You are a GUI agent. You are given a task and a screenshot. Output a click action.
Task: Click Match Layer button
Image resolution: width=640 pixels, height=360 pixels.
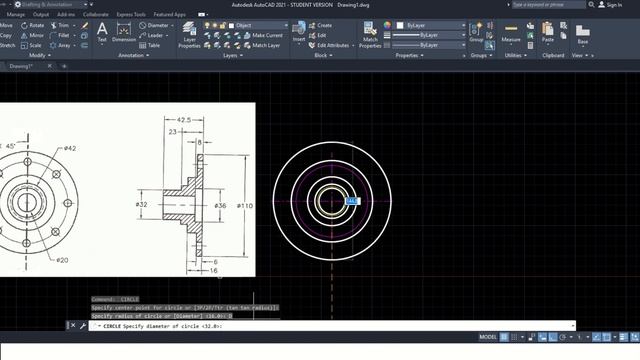click(262, 45)
